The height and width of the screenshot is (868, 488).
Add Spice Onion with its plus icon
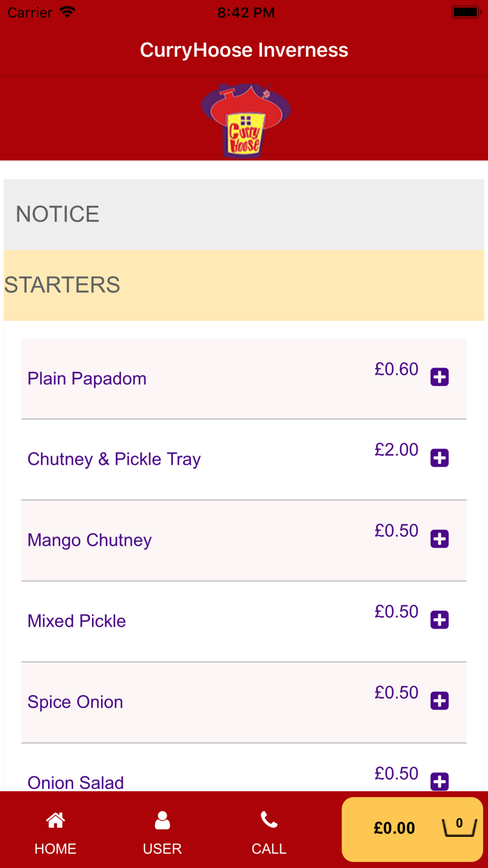[439, 701]
